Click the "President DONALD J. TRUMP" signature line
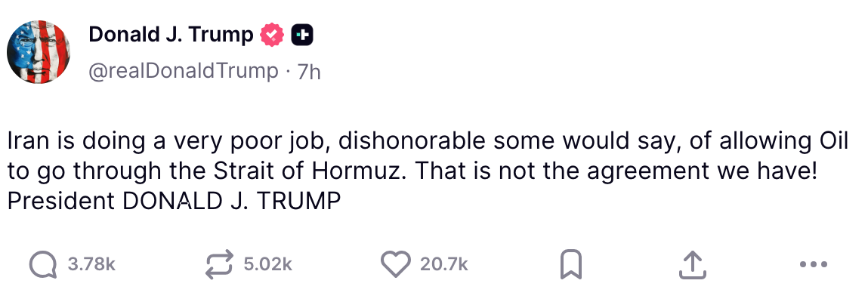 click(x=175, y=202)
